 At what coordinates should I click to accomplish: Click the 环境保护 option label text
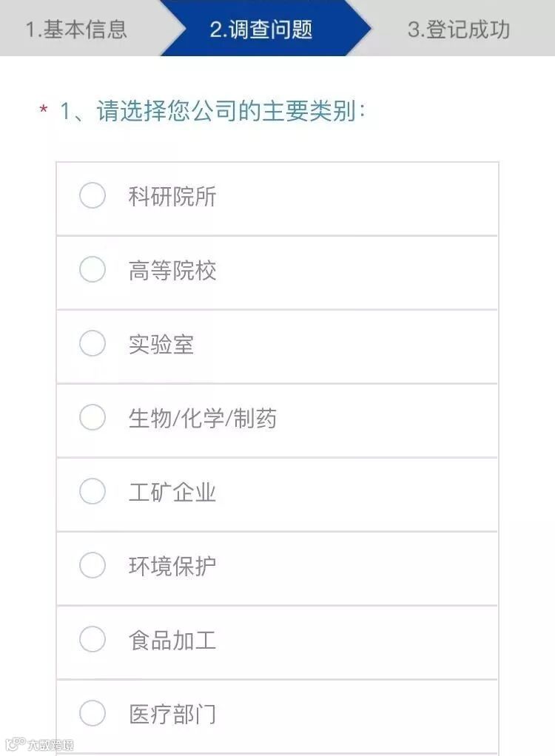(172, 566)
